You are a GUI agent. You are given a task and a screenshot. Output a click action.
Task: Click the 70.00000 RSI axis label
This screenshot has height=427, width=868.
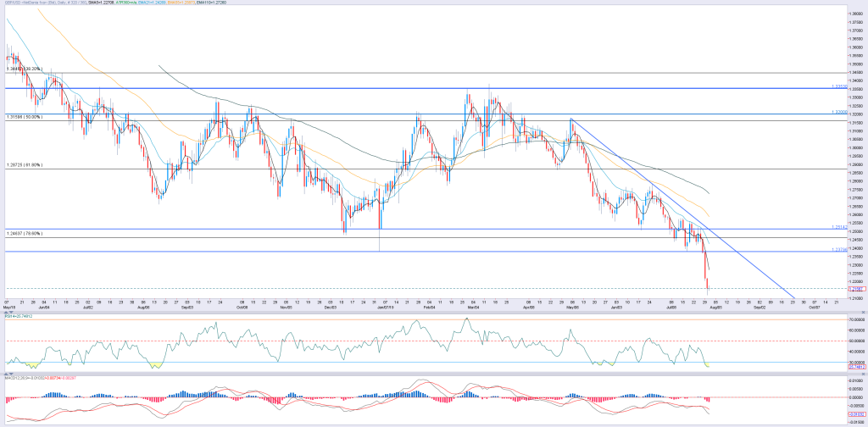(x=855, y=319)
